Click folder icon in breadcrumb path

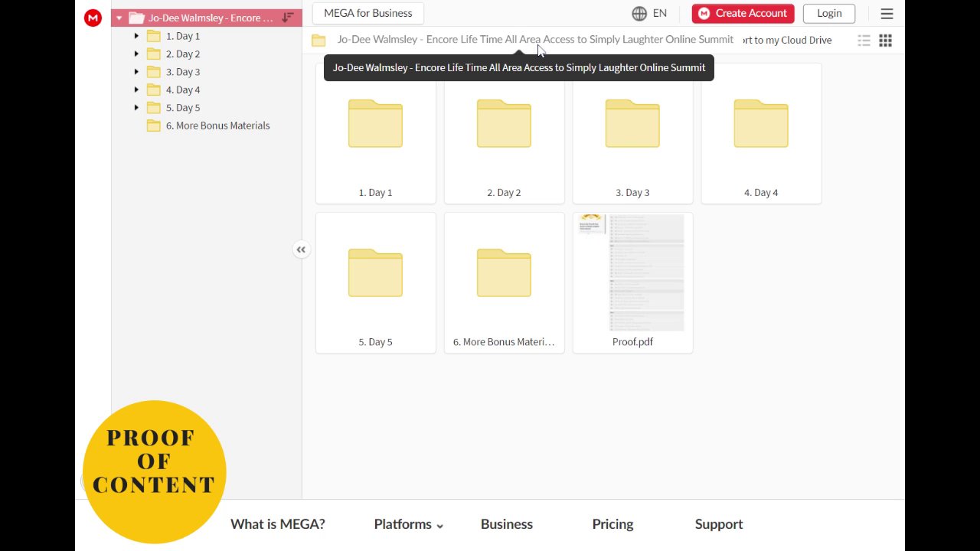[x=318, y=41]
